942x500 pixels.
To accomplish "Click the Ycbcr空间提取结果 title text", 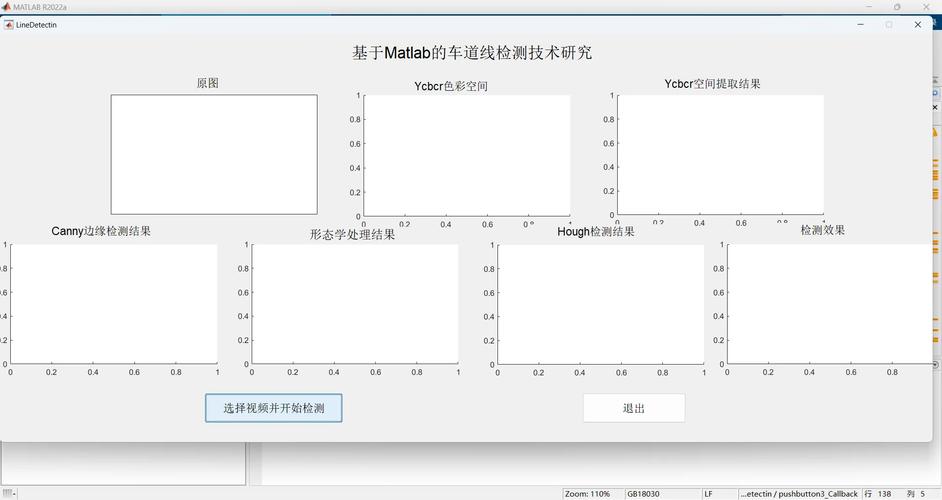I will tap(712, 84).
